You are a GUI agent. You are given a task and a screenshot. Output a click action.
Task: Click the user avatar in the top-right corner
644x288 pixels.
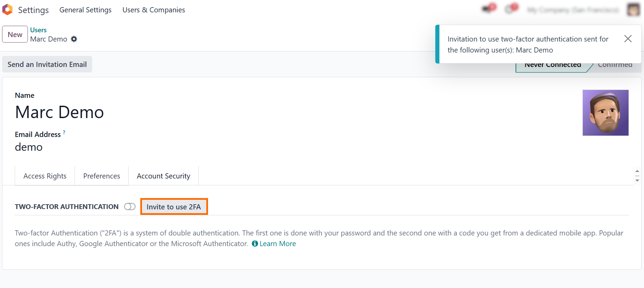coord(633,10)
